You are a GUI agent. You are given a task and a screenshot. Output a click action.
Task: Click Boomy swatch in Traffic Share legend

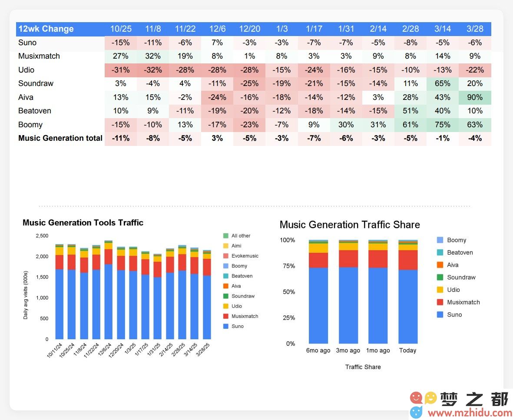(440, 240)
